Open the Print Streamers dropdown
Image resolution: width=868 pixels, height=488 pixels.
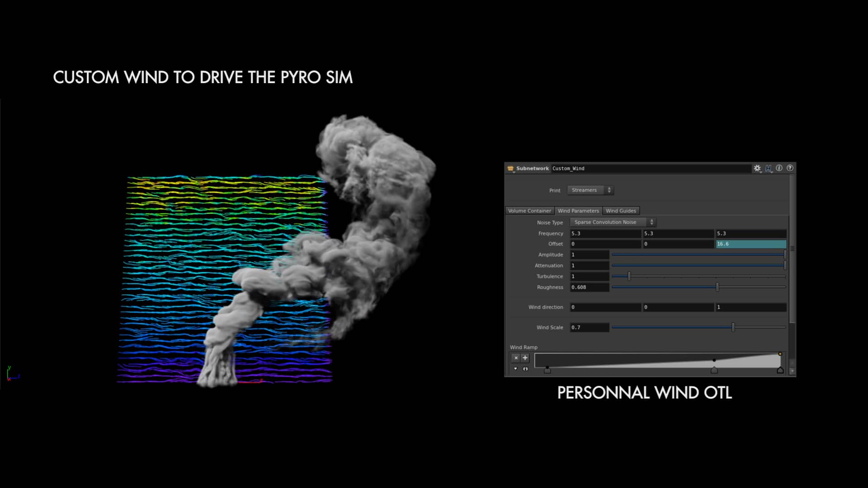tap(589, 190)
